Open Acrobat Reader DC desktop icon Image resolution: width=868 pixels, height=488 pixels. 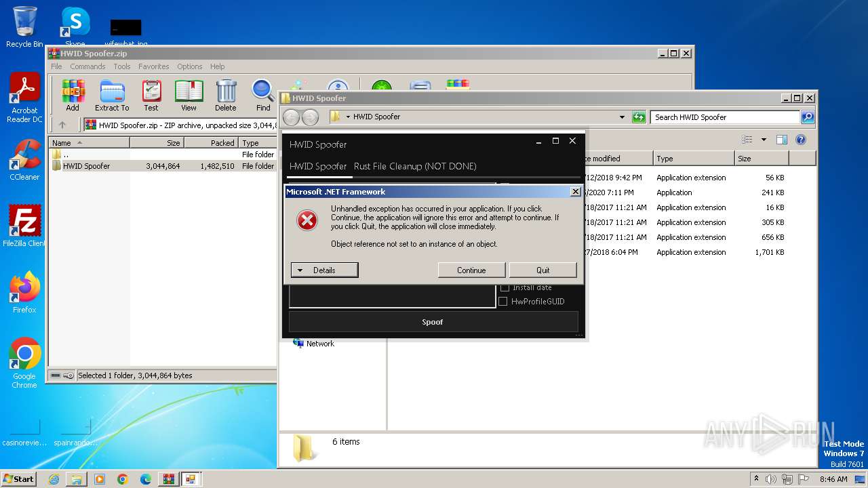tap(24, 98)
